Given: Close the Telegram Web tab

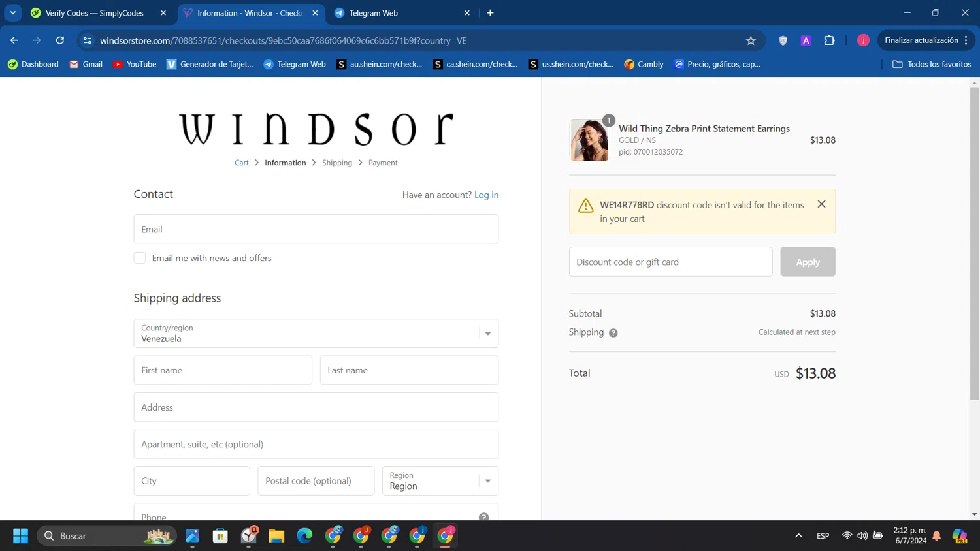Looking at the screenshot, I should coord(467,13).
